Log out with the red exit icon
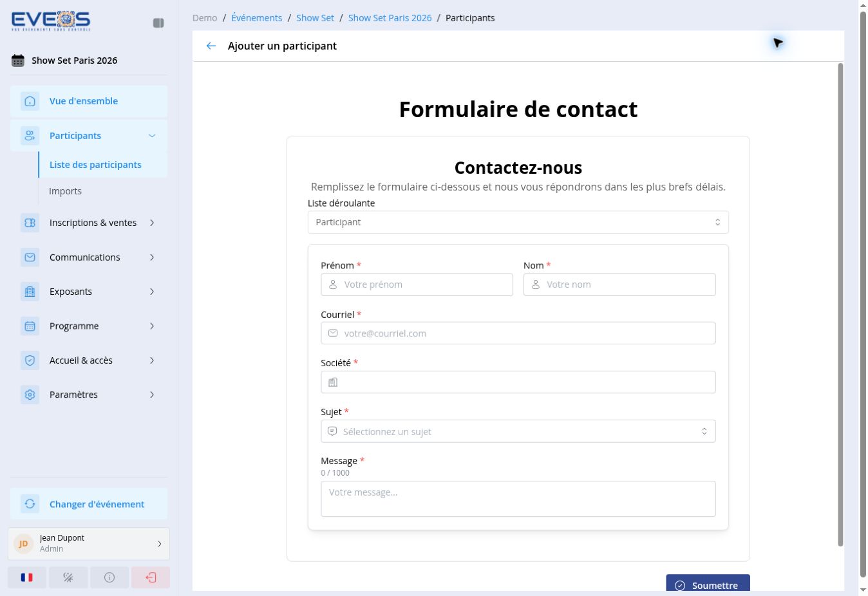 [x=151, y=577]
